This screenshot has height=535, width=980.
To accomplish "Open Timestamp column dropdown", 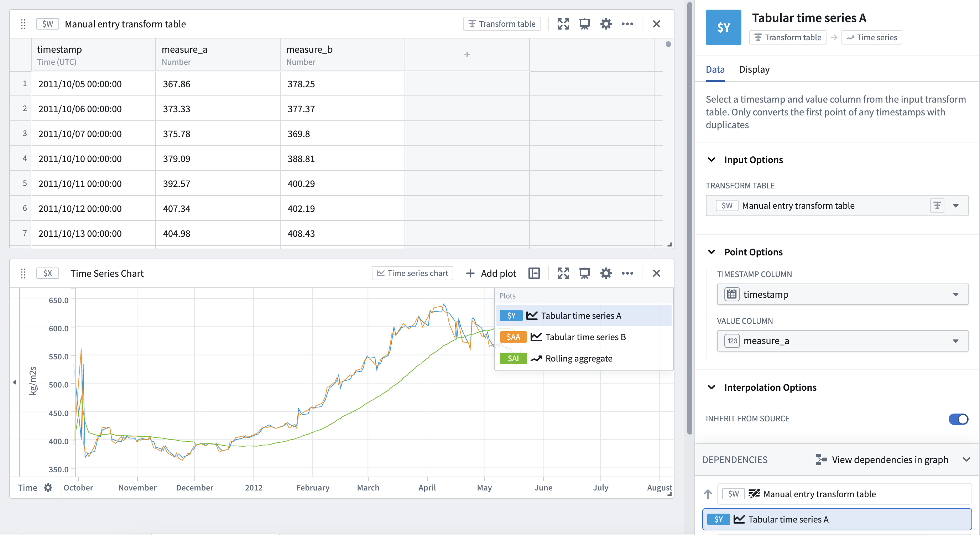I will coord(842,294).
